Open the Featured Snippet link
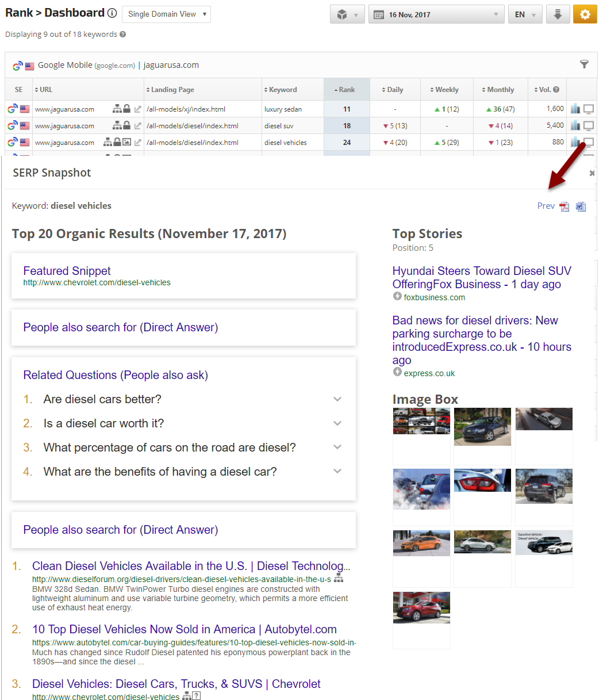This screenshot has width=603, height=700. tap(67, 271)
